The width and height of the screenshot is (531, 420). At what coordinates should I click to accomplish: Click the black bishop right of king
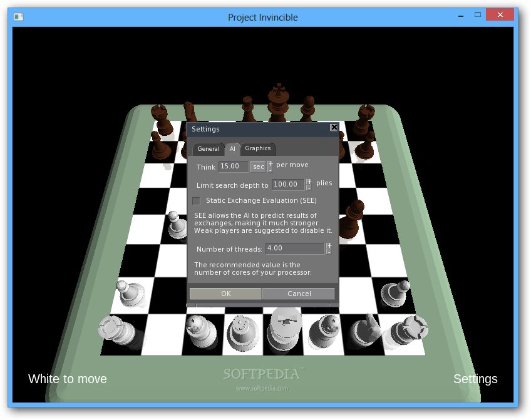point(308,109)
